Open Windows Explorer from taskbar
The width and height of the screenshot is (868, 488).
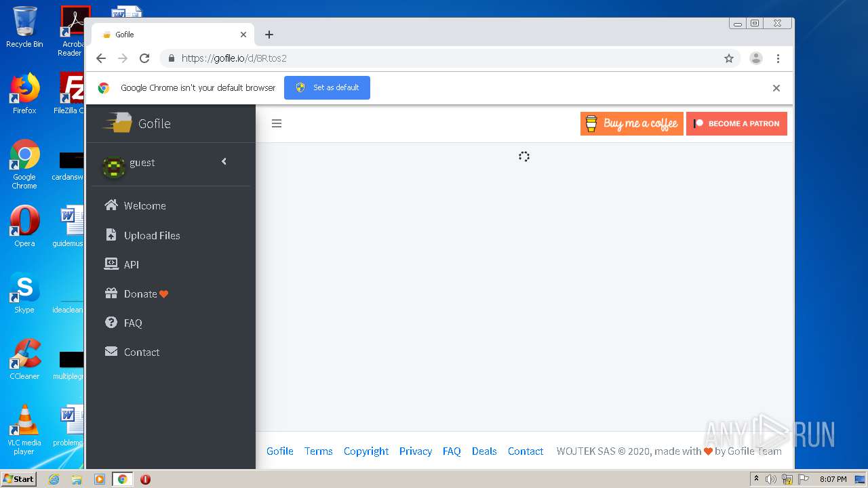point(77,479)
